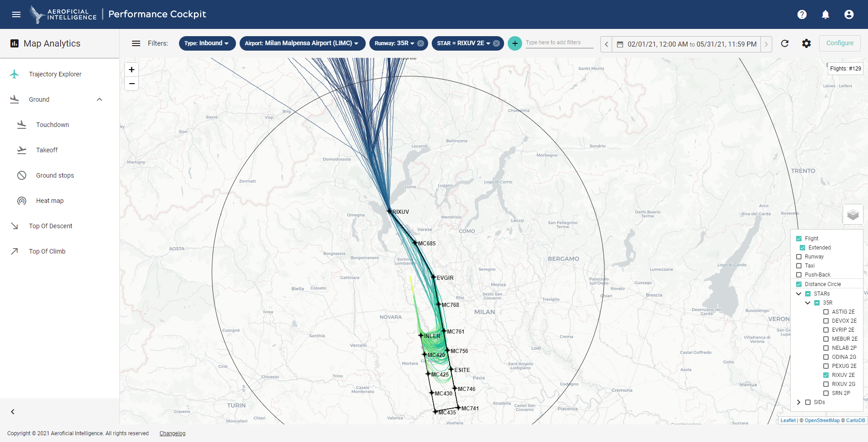Open help question mark icon

coord(802,14)
